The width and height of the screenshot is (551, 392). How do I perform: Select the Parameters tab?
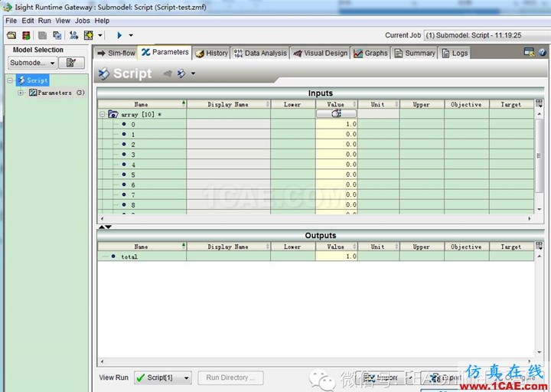point(165,52)
